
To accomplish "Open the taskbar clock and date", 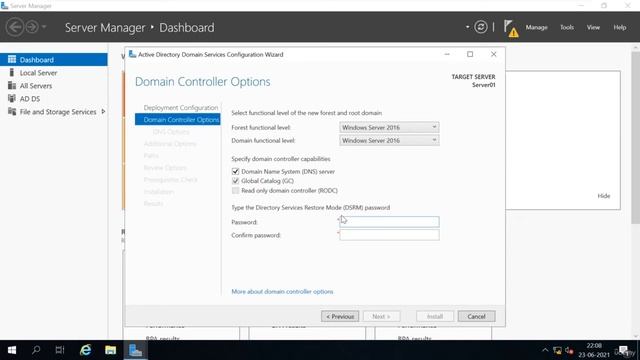I will pyautogui.click(x=594, y=350).
